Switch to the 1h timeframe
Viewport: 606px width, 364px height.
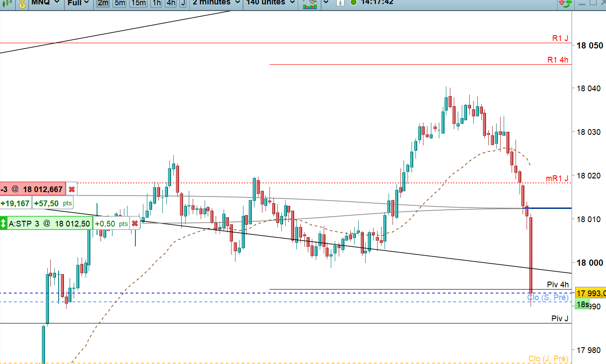click(x=156, y=3)
